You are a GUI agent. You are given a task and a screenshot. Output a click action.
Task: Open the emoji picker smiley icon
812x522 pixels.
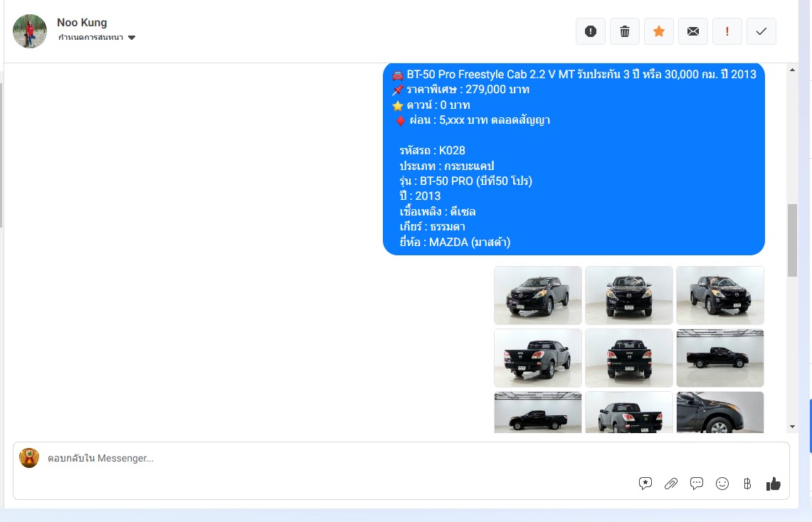[722, 483]
